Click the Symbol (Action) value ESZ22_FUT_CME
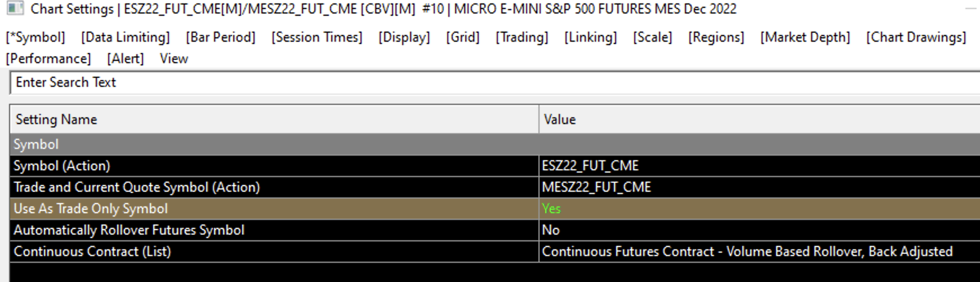This screenshot has height=282, width=980. (590, 166)
